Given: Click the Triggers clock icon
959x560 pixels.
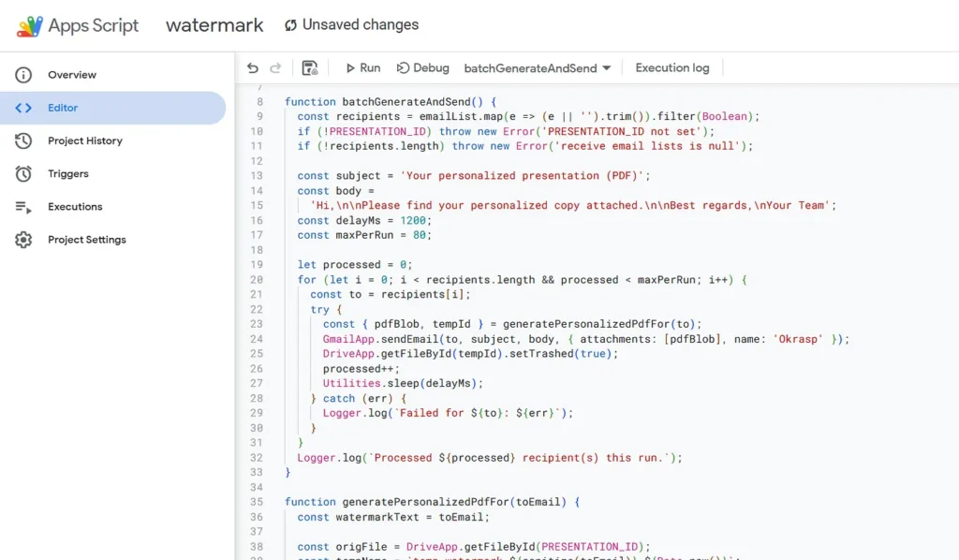Looking at the screenshot, I should [21, 173].
